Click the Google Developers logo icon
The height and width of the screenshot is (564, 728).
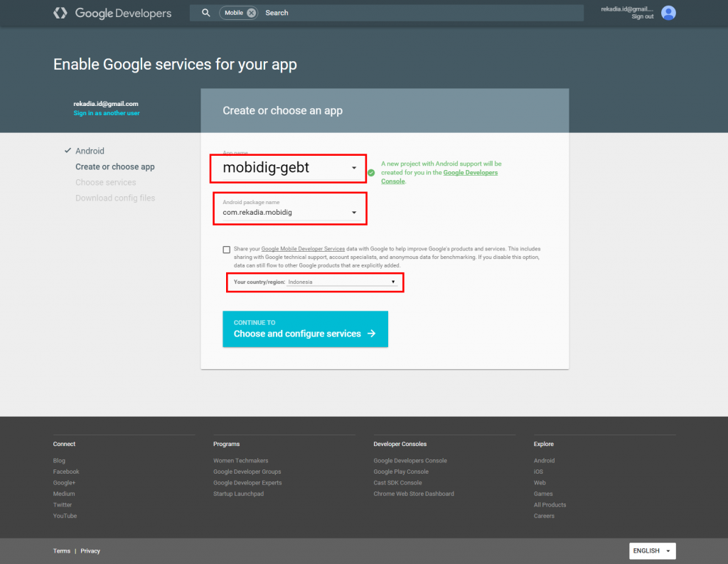click(60, 13)
